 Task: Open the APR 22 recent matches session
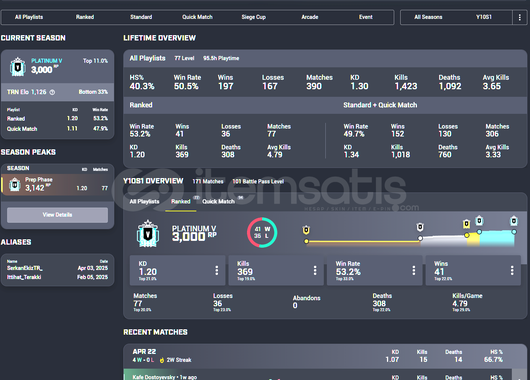[325, 356]
